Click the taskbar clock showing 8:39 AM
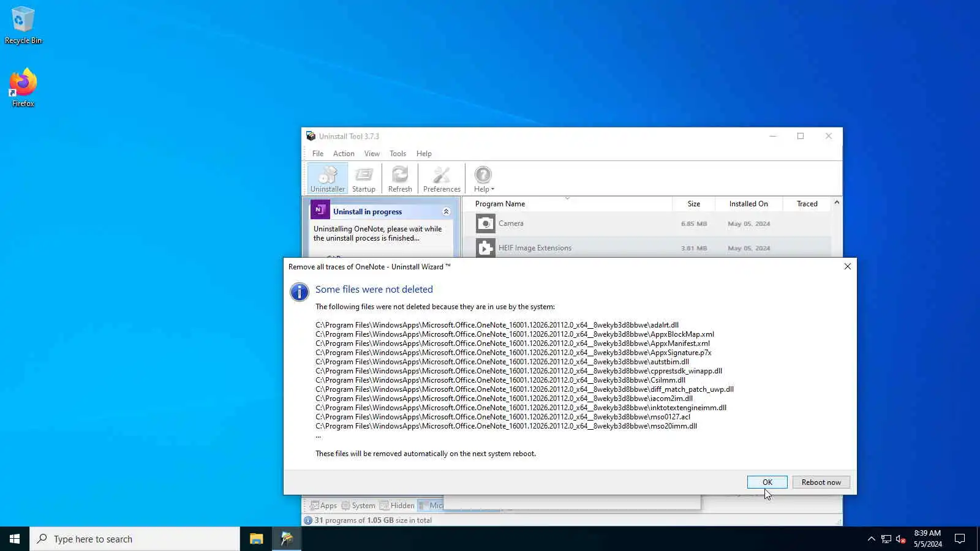The image size is (980, 551). click(x=927, y=539)
